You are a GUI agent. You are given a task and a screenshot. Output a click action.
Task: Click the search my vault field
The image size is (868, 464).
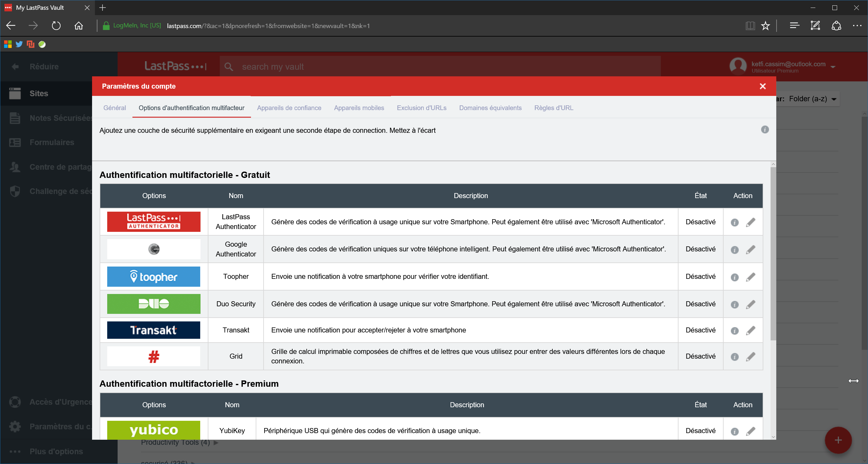coord(440,67)
